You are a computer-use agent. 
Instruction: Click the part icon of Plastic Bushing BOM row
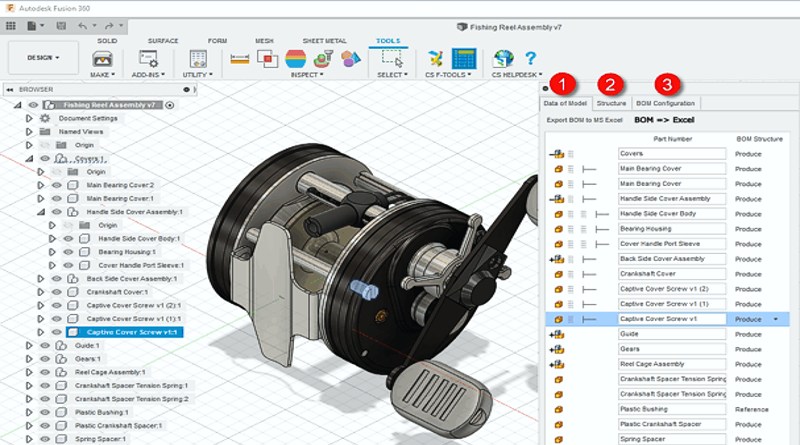(559, 409)
